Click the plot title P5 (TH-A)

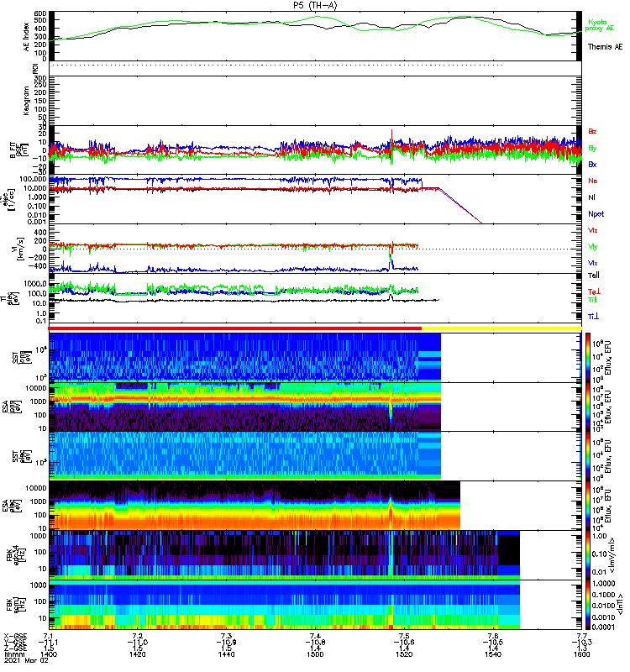pos(315,5)
